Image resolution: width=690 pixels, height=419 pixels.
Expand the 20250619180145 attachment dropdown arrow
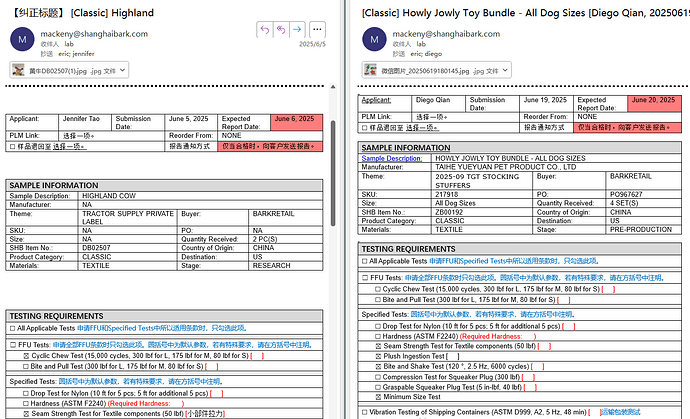(x=505, y=70)
